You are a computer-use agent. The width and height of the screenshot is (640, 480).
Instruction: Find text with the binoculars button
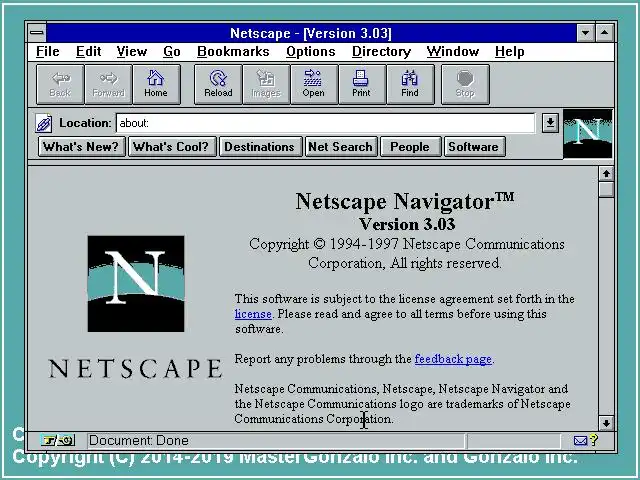click(410, 84)
